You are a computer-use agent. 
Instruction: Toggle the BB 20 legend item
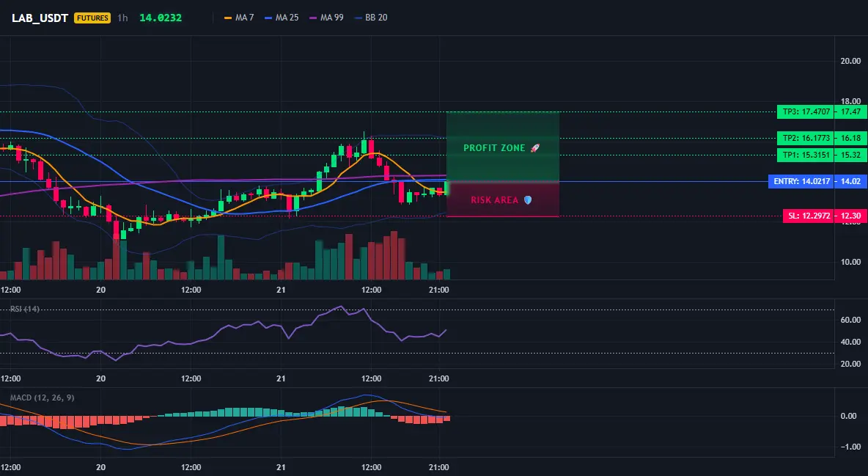point(371,18)
